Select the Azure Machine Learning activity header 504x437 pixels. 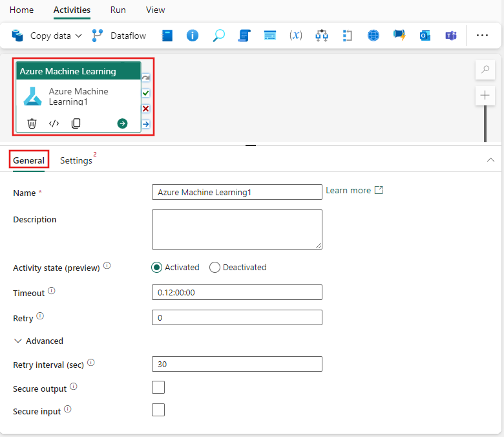click(78, 71)
